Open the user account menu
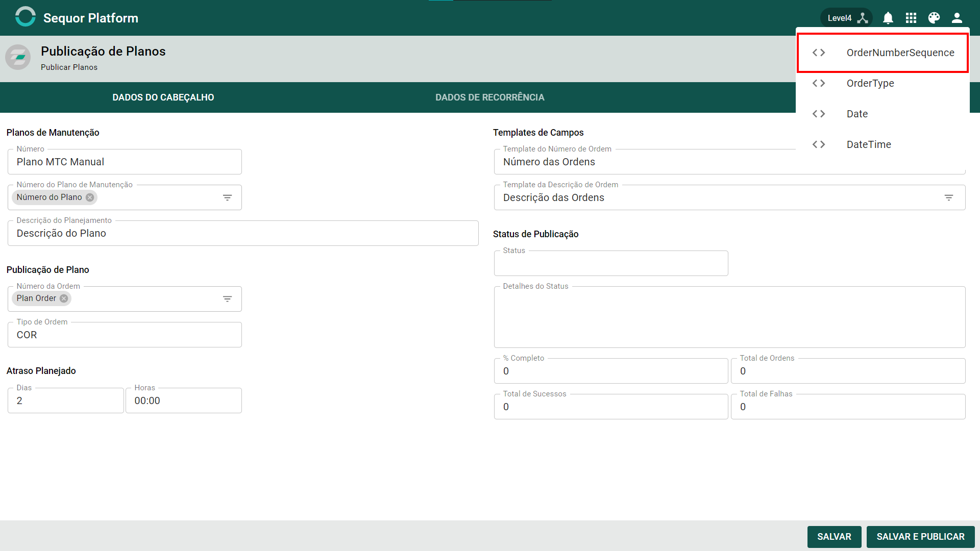 tap(957, 18)
